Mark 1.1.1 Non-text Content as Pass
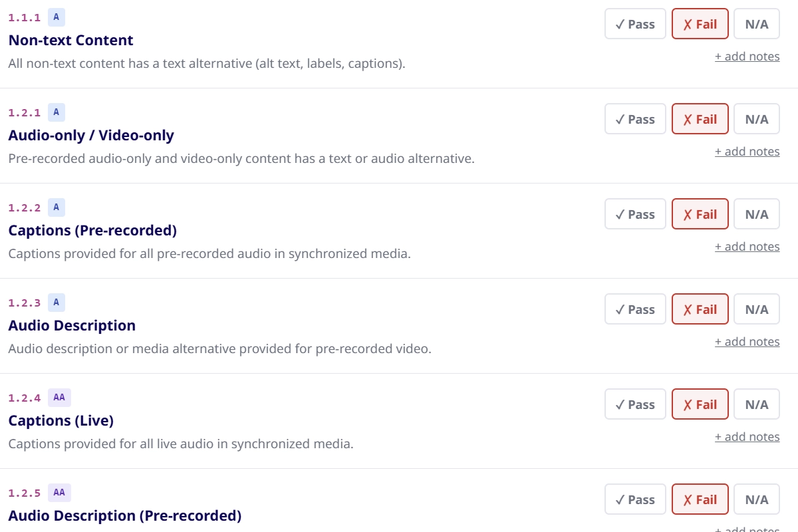Viewport: 798px width, 532px height. click(635, 24)
